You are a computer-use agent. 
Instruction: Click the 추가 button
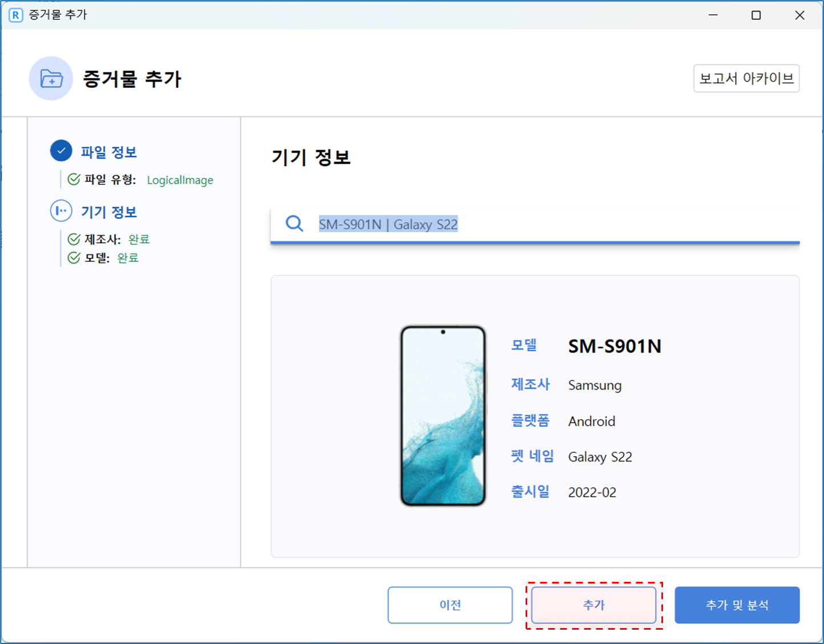tap(593, 605)
